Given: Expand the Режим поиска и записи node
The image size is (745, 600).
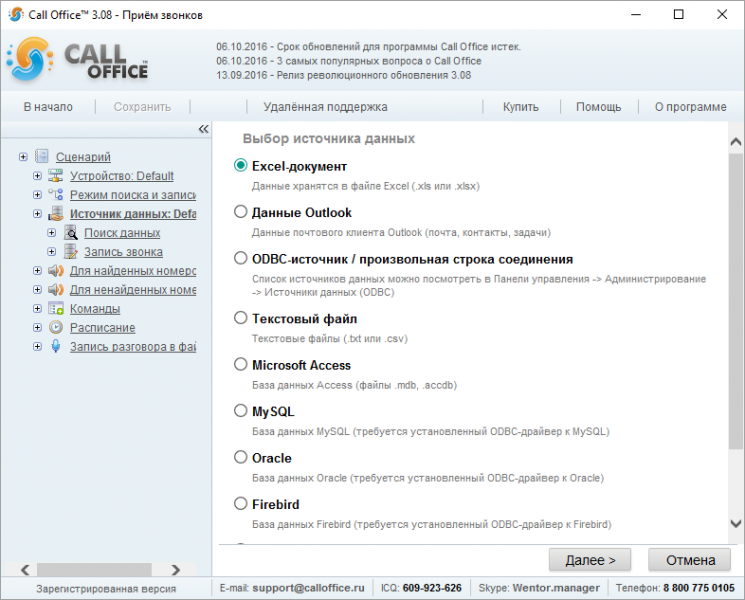Looking at the screenshot, I should point(37,194).
